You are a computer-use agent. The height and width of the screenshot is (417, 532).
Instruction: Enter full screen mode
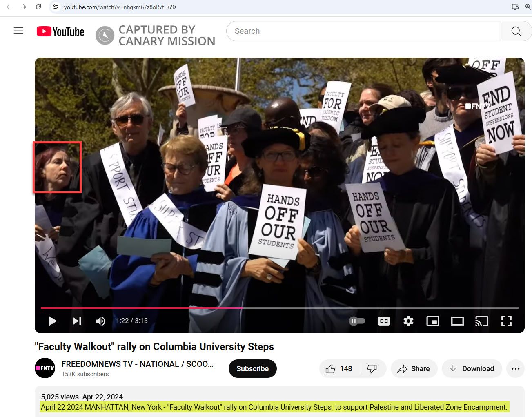pyautogui.click(x=506, y=321)
